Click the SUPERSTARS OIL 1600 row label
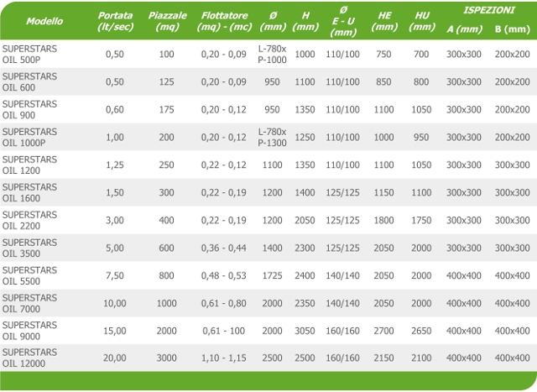Screen dimensions: 537x392 click(29, 192)
